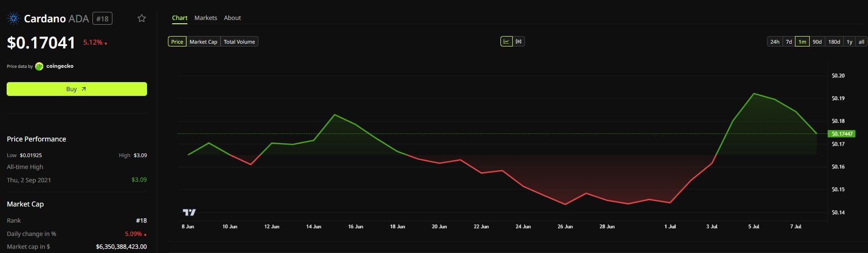Click the 14 Jun date axis label
This screenshot has height=253, width=868.
point(314,227)
